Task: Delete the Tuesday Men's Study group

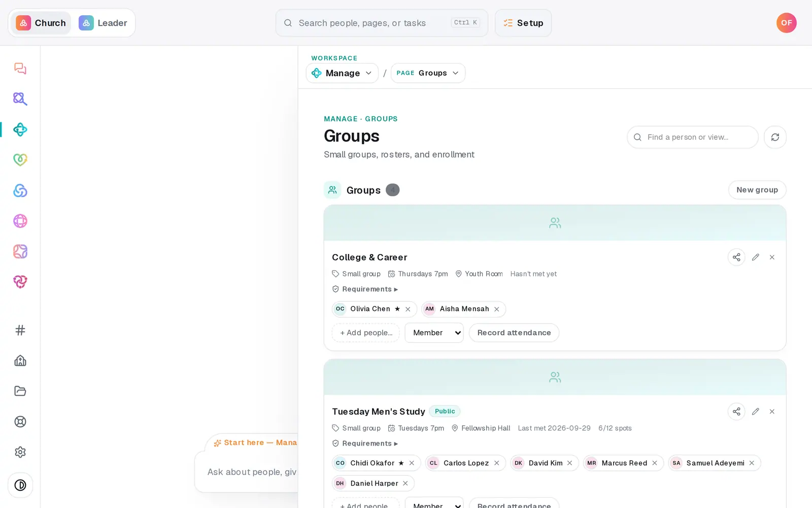Action: 772,411
